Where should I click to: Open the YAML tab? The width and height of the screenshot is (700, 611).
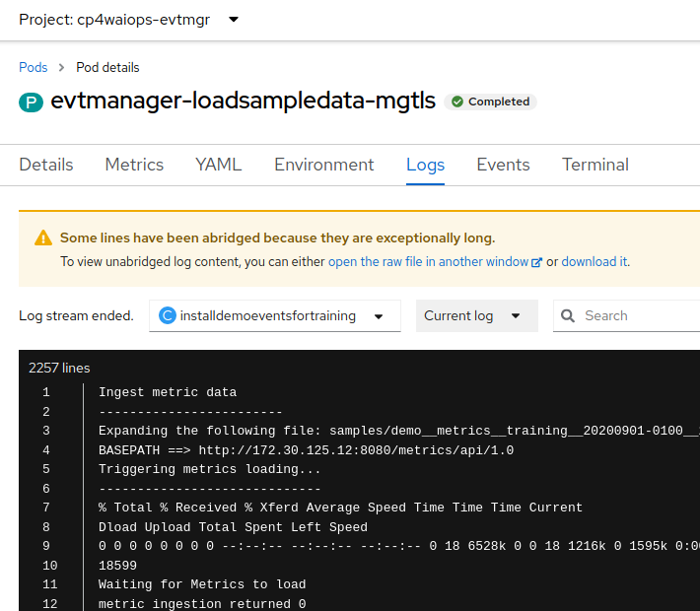218,165
